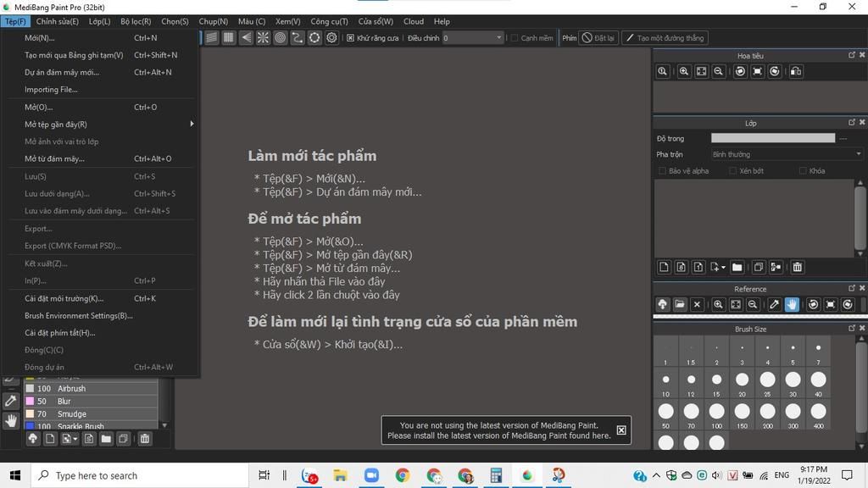The image size is (868, 488).
Task: Open File Explorer from the taskbar
Action: [340, 475]
